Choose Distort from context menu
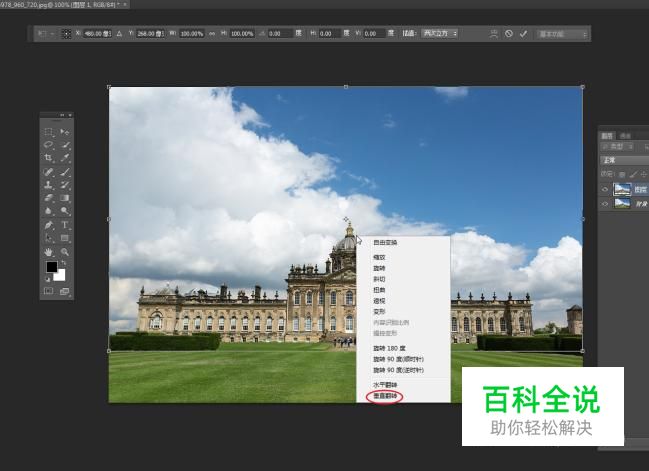 click(379, 290)
